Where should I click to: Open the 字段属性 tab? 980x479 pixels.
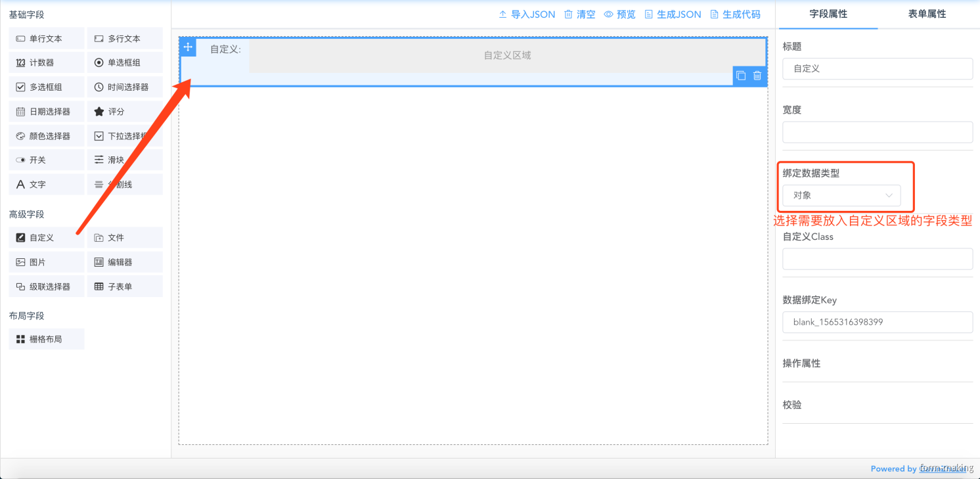(828, 12)
